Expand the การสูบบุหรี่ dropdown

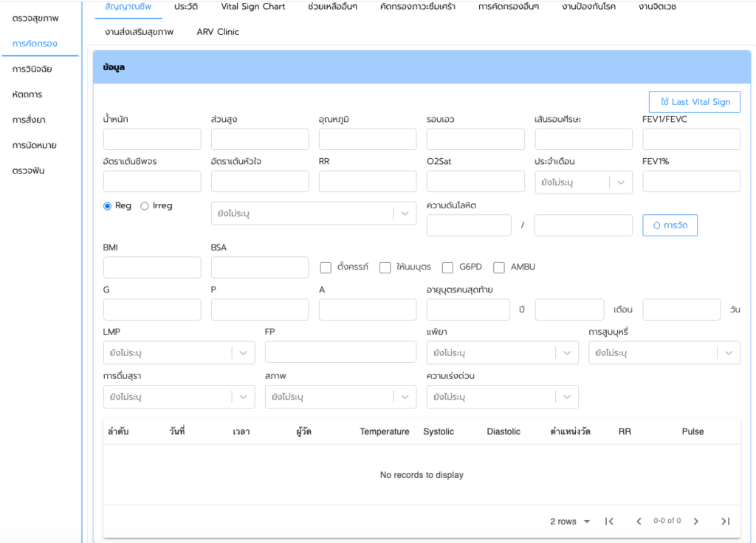coord(664,353)
